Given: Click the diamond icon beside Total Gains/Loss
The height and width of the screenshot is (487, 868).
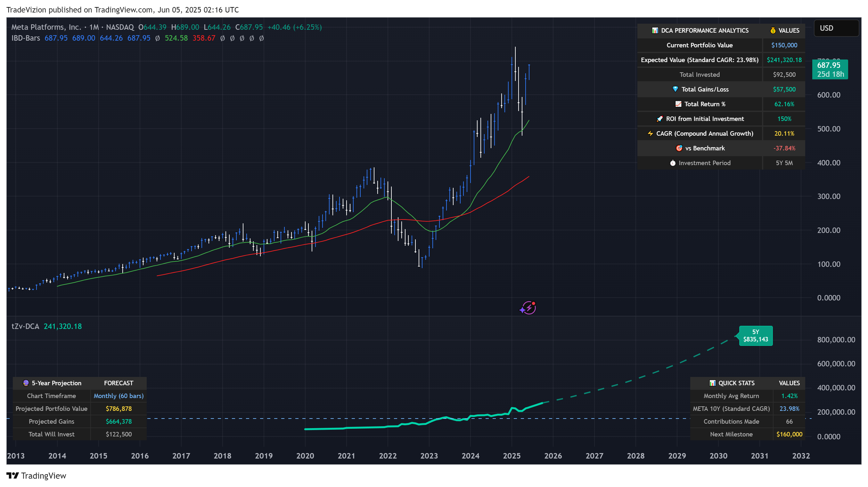Looking at the screenshot, I should [x=675, y=89].
